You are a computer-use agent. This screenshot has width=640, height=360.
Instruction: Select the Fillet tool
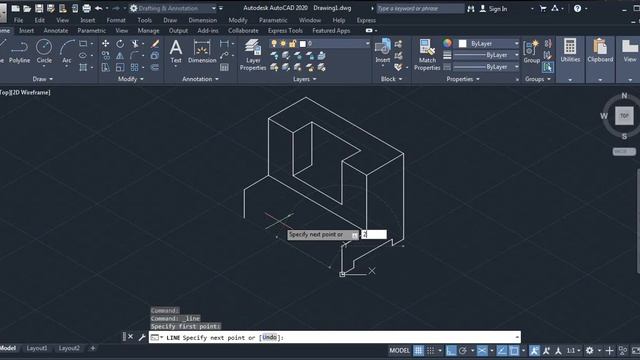point(135,56)
